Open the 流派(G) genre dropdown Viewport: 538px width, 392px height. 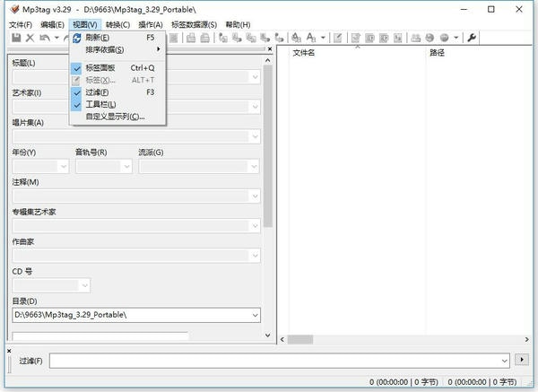tap(255, 167)
